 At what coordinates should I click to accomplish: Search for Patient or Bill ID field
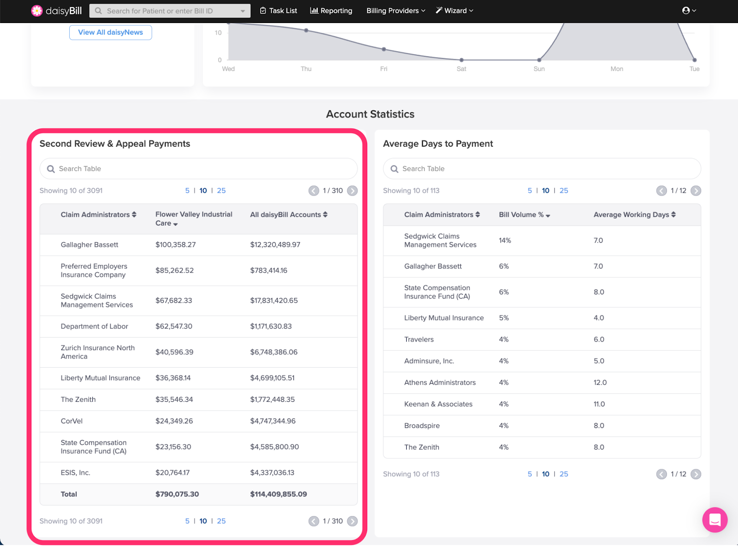pyautogui.click(x=170, y=11)
